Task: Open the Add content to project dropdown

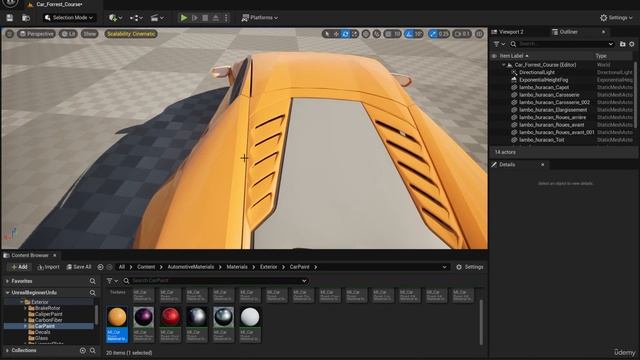Action: coord(116,18)
